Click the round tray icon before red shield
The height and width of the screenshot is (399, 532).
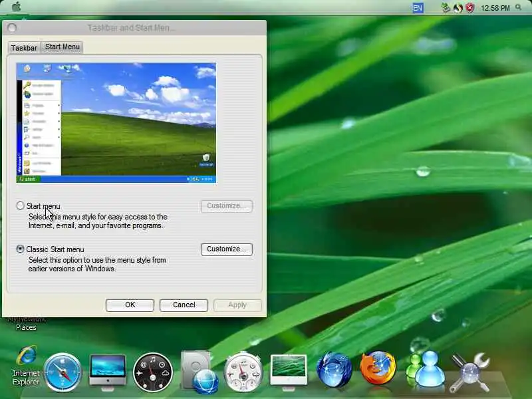point(458,8)
